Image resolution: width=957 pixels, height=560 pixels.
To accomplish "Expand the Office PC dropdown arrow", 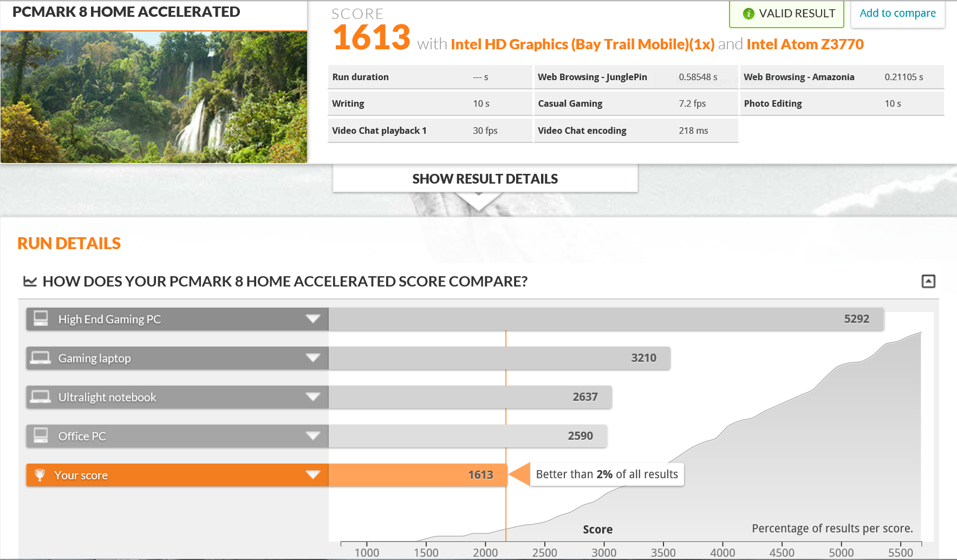I will coord(313,435).
